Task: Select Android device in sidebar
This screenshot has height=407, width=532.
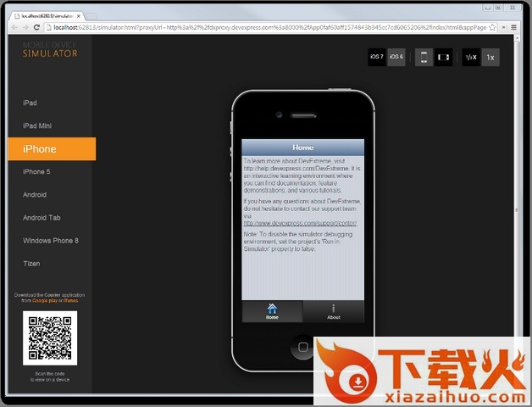Action: click(35, 194)
